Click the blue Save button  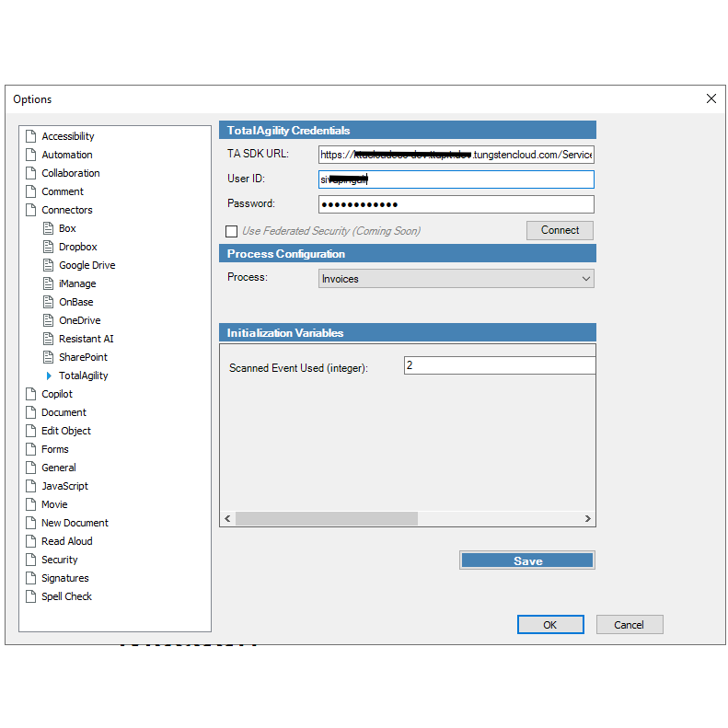527,560
